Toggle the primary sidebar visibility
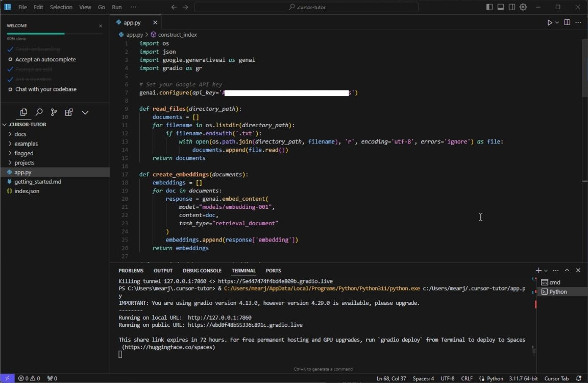588x383 pixels. click(488, 7)
